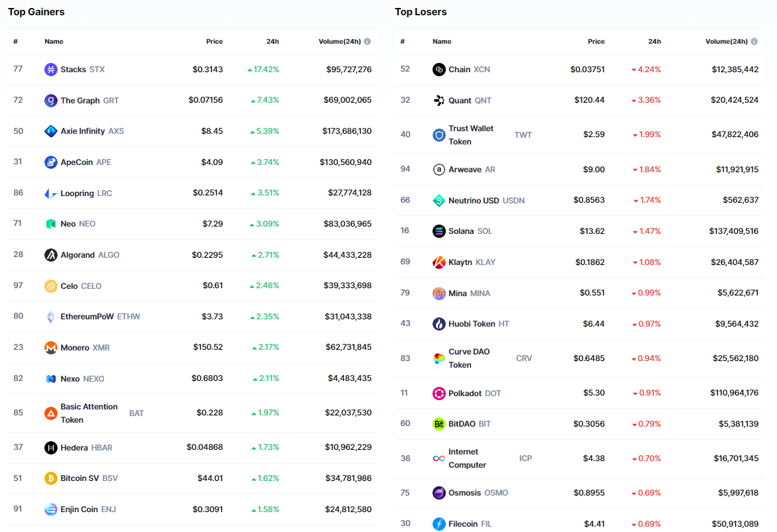Open the Algorand coin page link

click(x=78, y=255)
